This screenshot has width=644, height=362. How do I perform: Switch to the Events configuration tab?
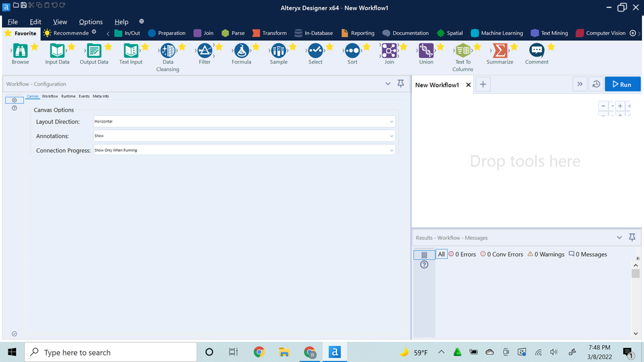tap(84, 96)
